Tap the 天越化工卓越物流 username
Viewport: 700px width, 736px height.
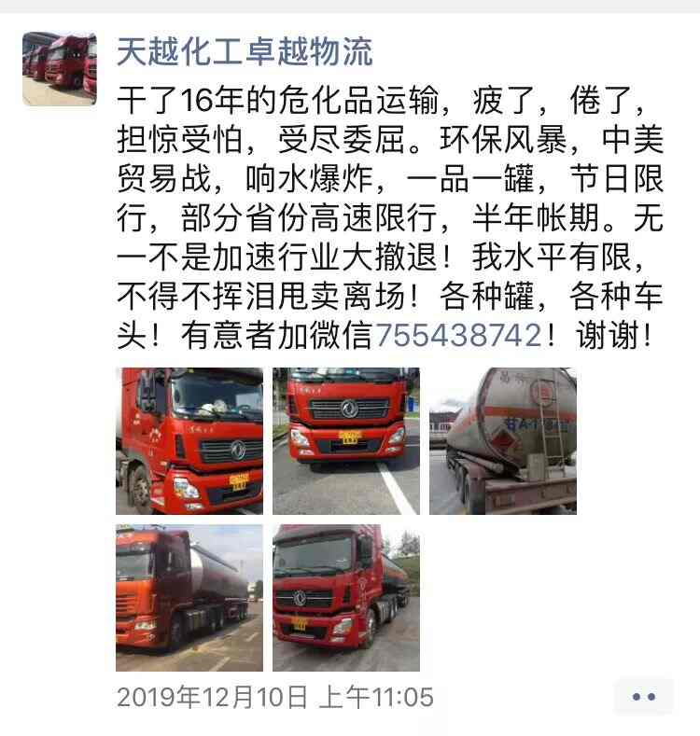click(x=245, y=51)
